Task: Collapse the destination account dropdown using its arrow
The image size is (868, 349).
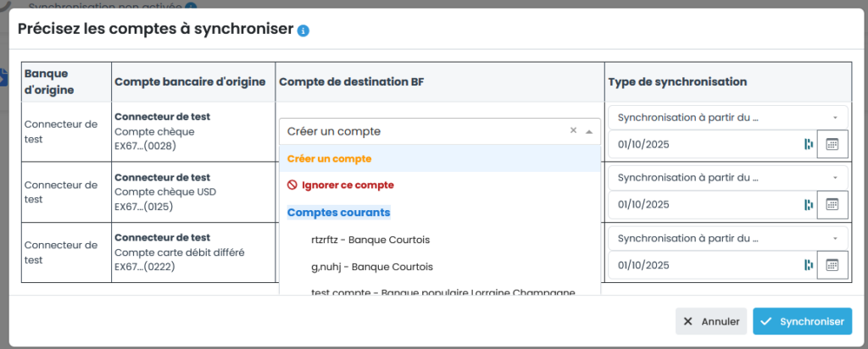Action: (589, 131)
